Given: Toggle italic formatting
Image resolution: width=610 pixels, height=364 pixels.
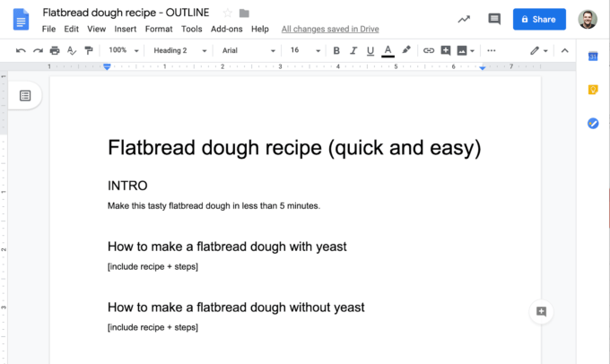Looking at the screenshot, I should coord(353,51).
